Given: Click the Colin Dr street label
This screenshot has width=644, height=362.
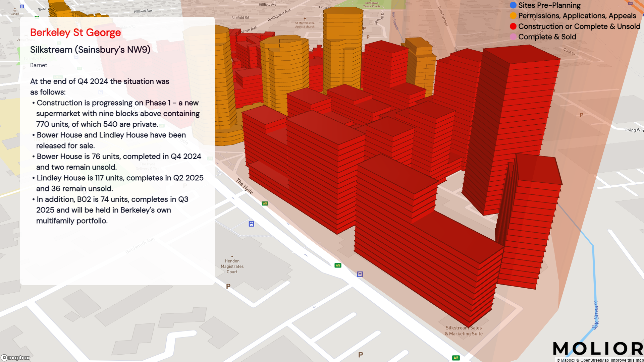Looking at the screenshot, I should [x=570, y=51].
